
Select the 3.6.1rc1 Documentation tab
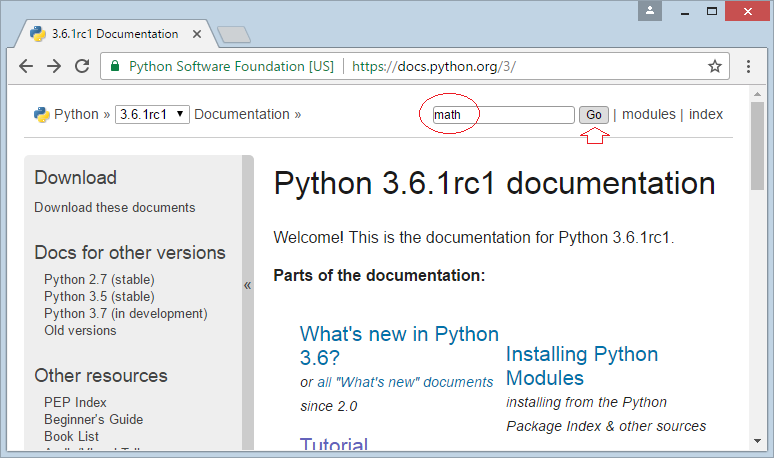click(x=115, y=34)
